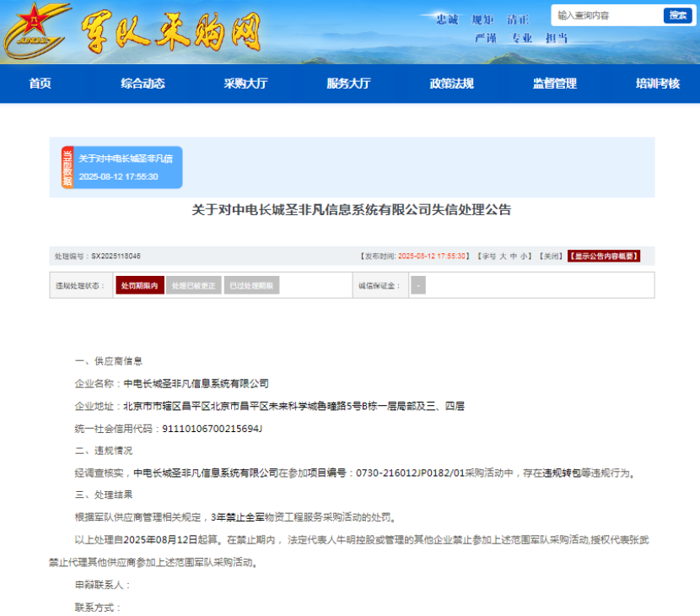This screenshot has height=616, width=700.
Task: Open the 服务大厅 menu item
Action: tap(348, 84)
